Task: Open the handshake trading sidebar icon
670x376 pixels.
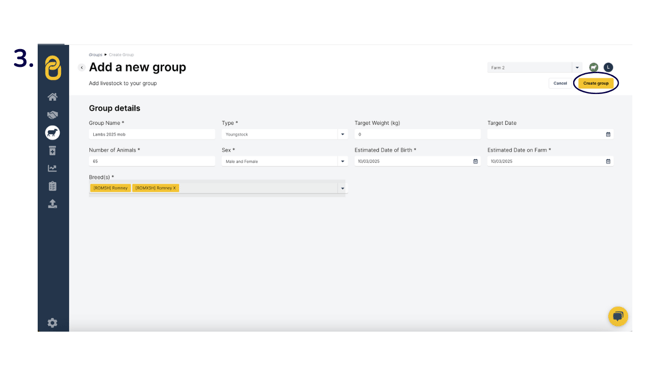Action: coord(52,115)
